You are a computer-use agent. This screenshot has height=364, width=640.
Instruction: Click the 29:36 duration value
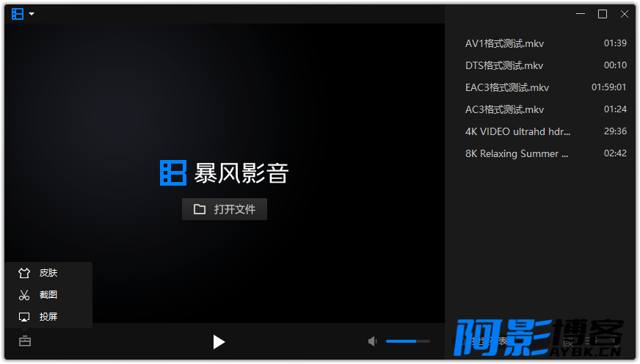pos(615,131)
